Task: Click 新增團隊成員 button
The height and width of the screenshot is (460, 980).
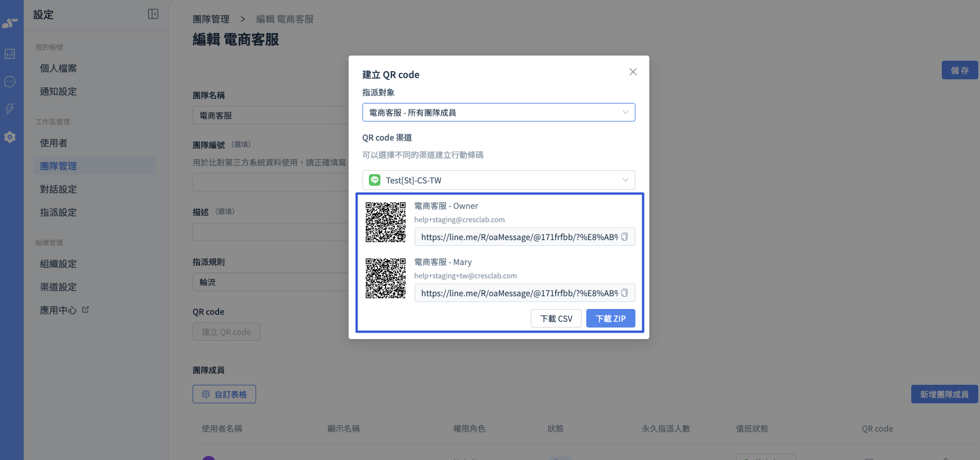Action: point(945,394)
